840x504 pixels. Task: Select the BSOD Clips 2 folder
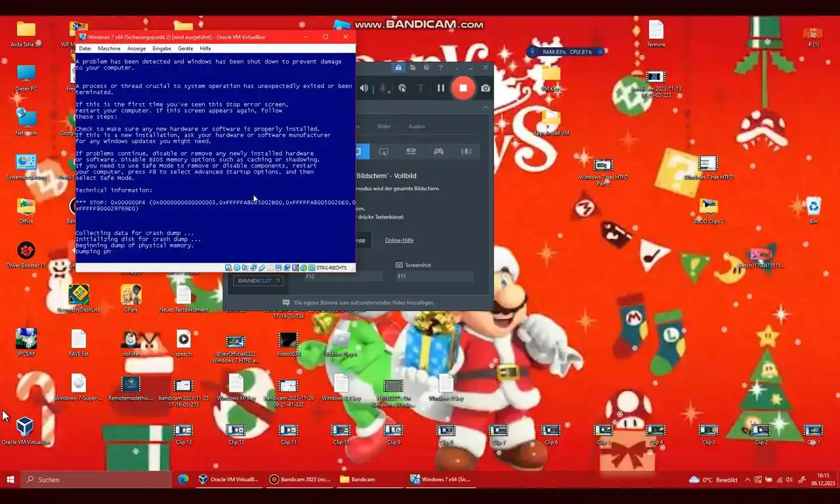pyautogui.click(x=708, y=211)
